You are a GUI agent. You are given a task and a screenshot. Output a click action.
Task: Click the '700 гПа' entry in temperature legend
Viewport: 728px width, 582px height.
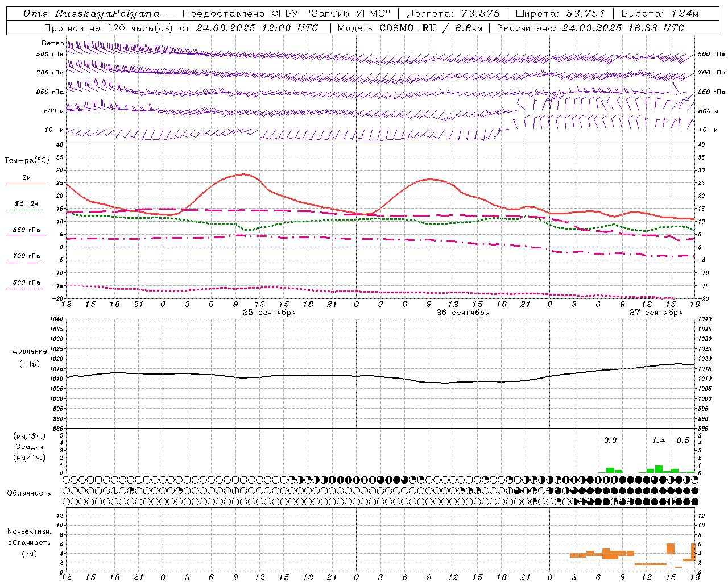point(26,256)
